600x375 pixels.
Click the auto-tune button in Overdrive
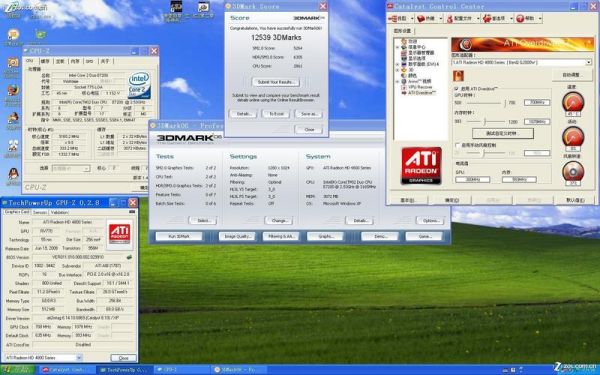coord(571,75)
